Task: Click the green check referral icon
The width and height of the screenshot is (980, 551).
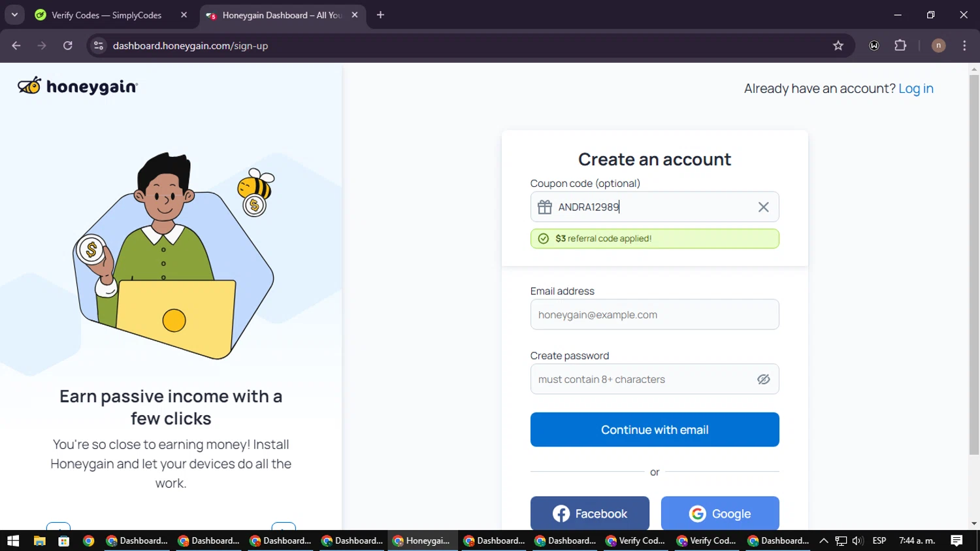Action: point(544,239)
